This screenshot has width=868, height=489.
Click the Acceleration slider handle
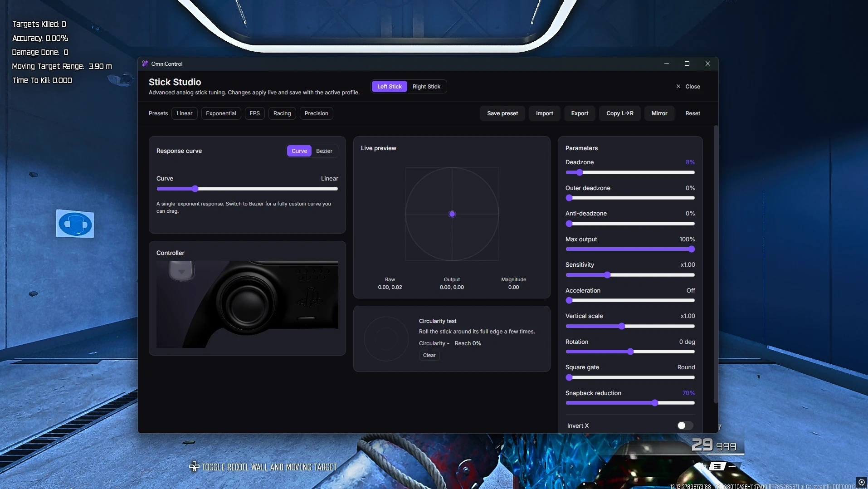(x=569, y=300)
